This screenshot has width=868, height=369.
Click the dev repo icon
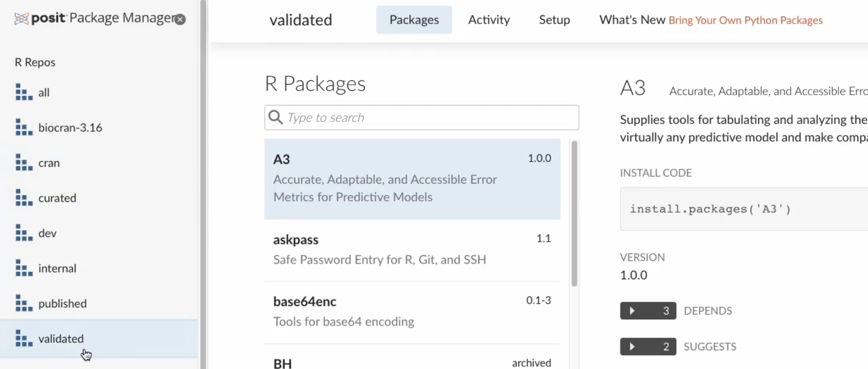[x=24, y=233]
